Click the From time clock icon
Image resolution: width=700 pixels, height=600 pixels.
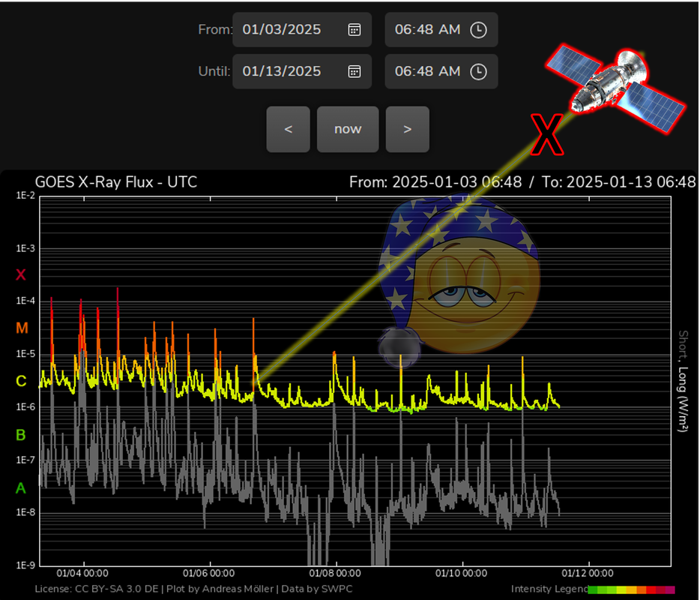[x=479, y=29]
